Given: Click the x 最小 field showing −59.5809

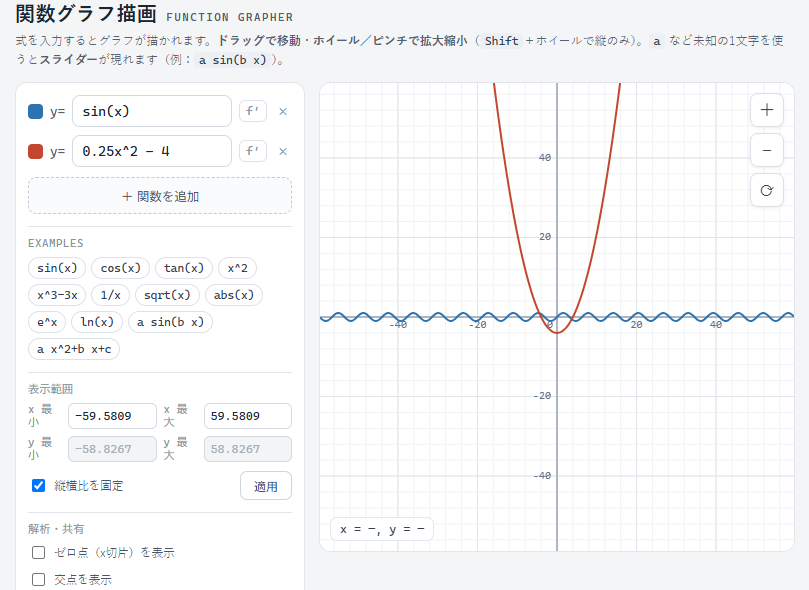Looking at the screenshot, I should click(x=112, y=416).
